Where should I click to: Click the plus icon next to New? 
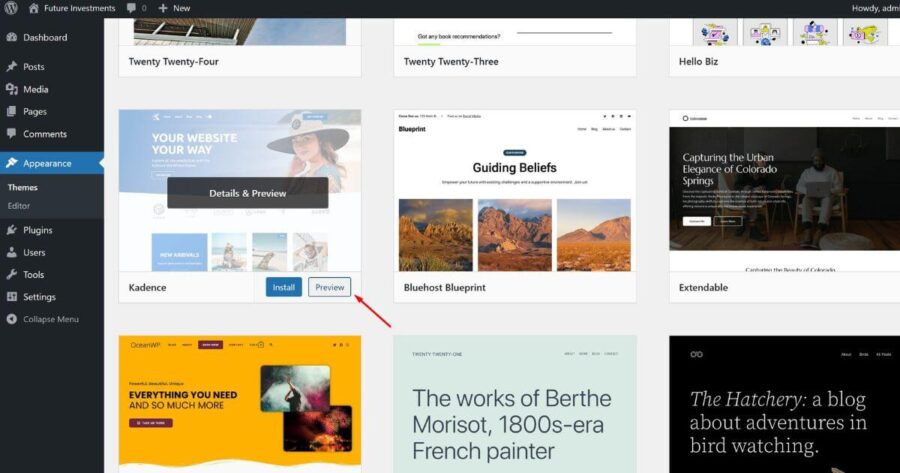point(163,8)
